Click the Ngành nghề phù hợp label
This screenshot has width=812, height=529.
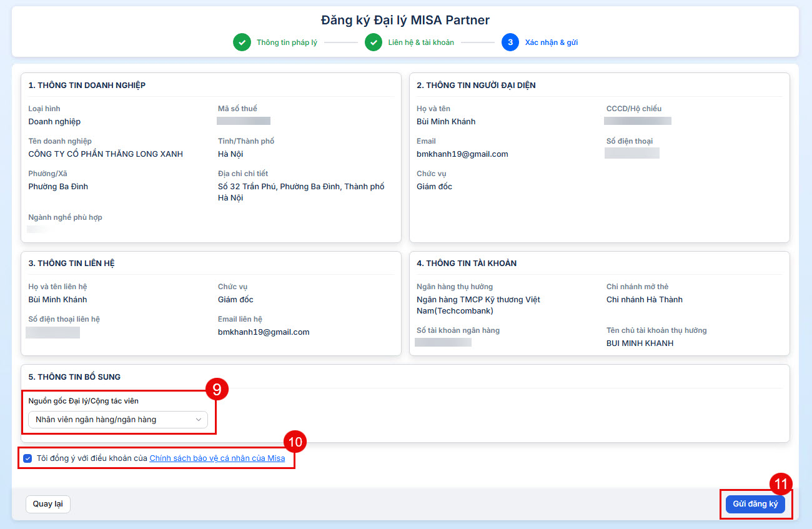point(65,217)
